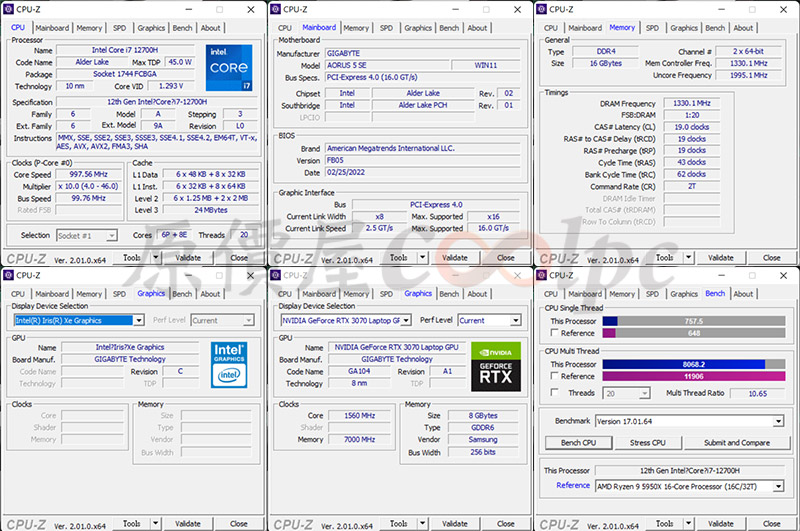Viewport: 800px width, 531px height.
Task: Tick the Threads checkbox in Bench tab
Action: click(555, 393)
